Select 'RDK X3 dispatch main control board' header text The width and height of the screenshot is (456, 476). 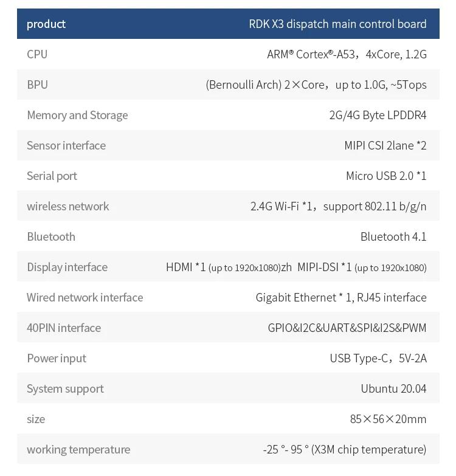(337, 24)
